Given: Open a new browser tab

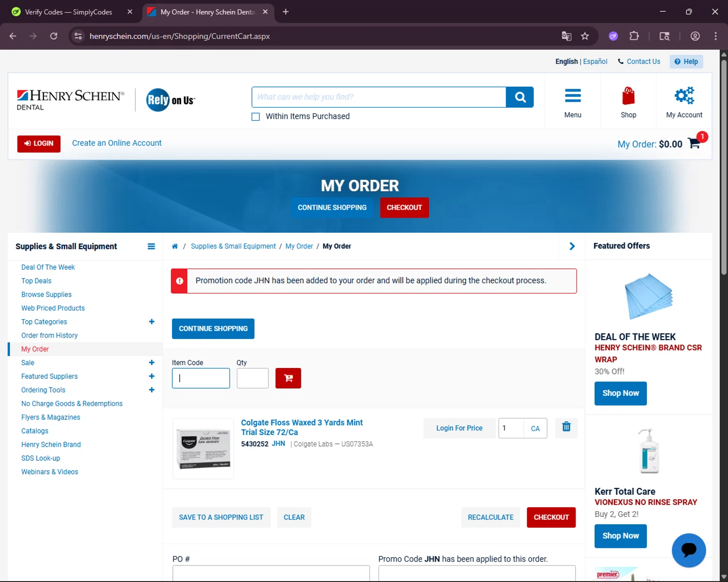Looking at the screenshot, I should (285, 12).
